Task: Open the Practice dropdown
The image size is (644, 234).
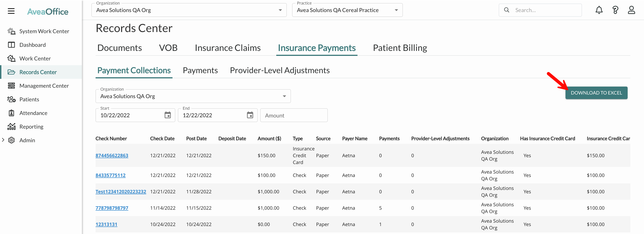Action: (347, 10)
